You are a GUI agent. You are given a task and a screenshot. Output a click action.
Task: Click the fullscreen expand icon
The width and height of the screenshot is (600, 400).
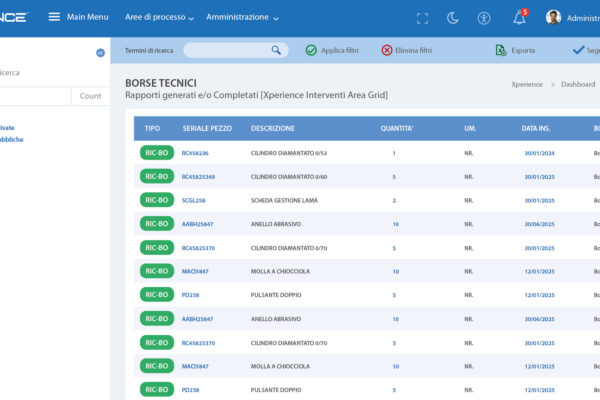(422, 18)
